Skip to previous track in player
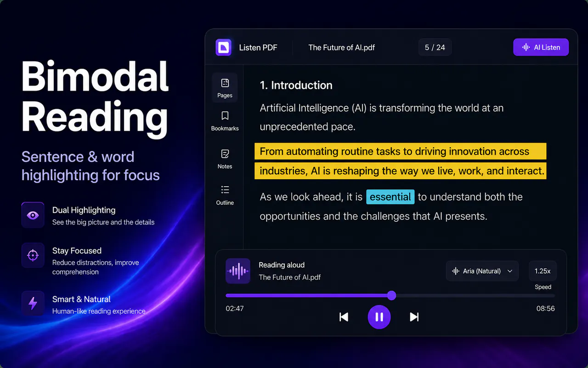Image resolution: width=588 pixels, height=368 pixels. point(344,317)
